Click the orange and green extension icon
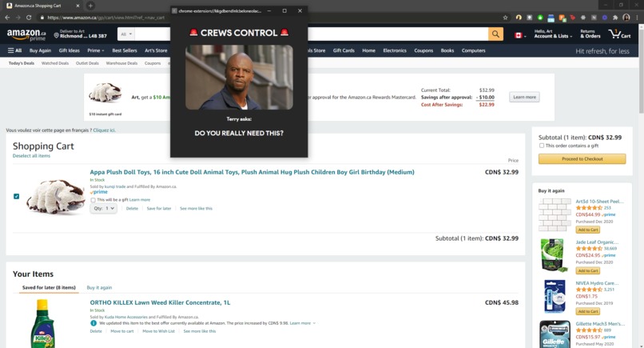This screenshot has height=348, width=644. click(x=562, y=18)
